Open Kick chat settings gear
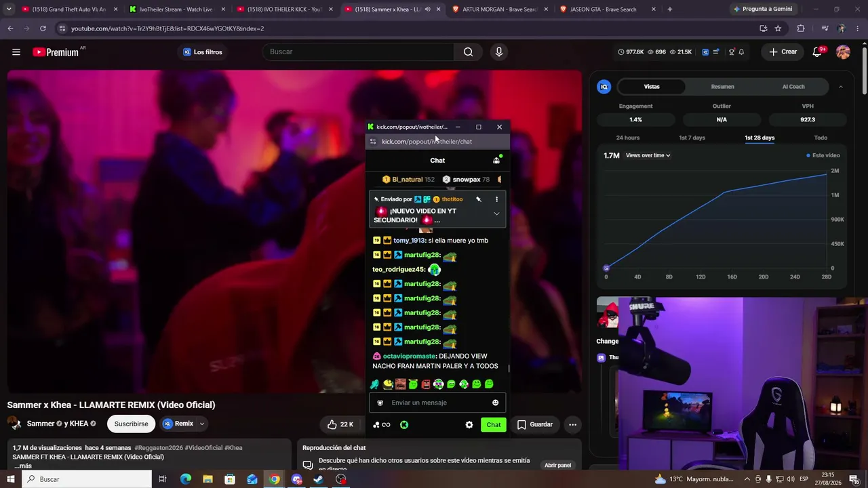The height and width of the screenshot is (488, 868). coord(469,425)
